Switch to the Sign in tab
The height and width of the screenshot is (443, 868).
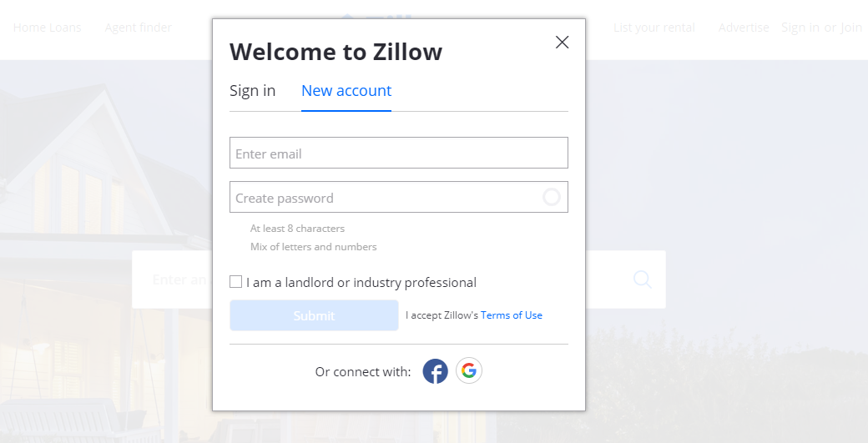click(x=252, y=91)
